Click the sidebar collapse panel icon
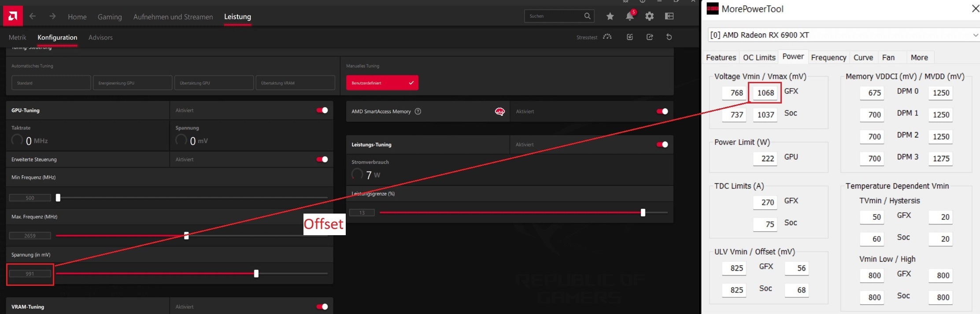 (669, 16)
